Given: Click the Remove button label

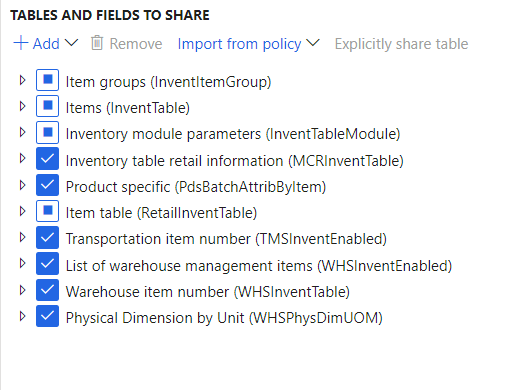Looking at the screenshot, I should click(x=136, y=44).
